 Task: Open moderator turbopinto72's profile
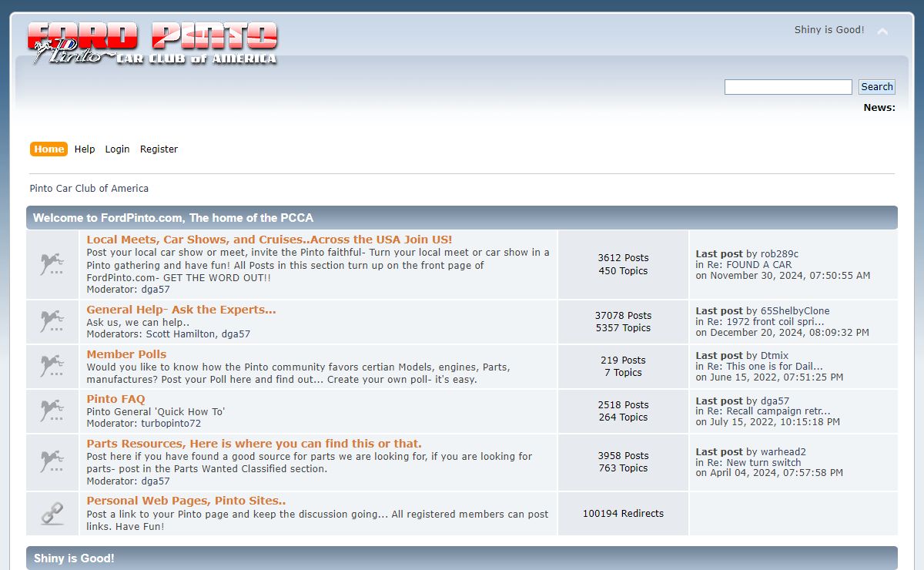(171, 424)
